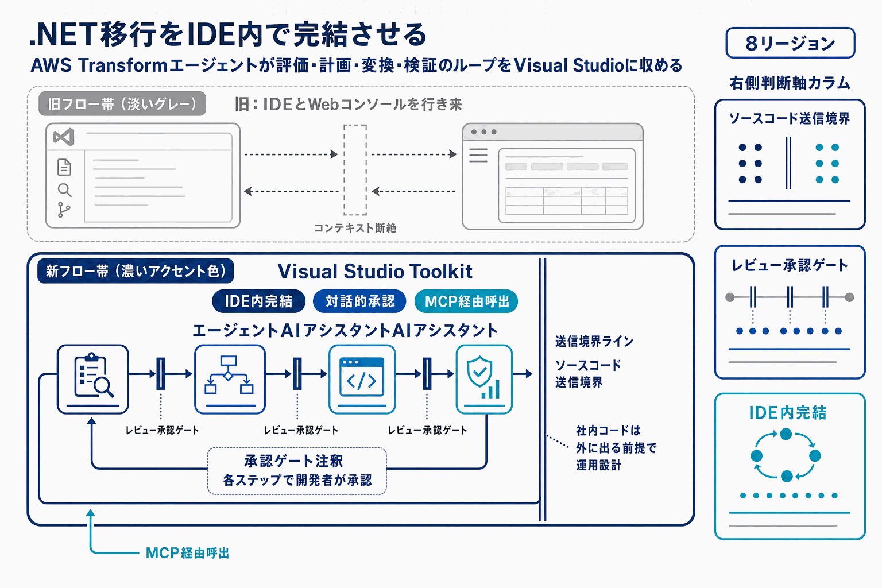Click the ソースコード送信境界 card title
882x588 pixels.
point(790,119)
